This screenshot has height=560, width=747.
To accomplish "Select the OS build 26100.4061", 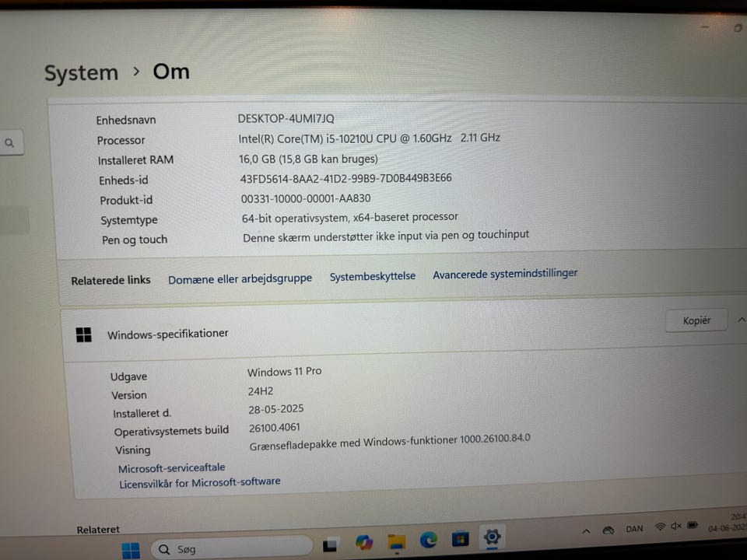I will click(275, 428).
